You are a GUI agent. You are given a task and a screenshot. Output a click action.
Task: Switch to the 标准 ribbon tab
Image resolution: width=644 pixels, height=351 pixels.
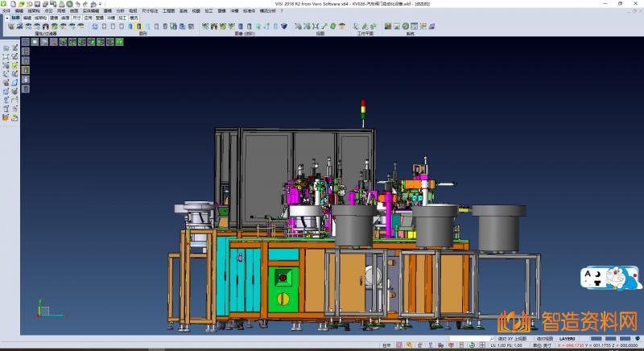[14, 17]
